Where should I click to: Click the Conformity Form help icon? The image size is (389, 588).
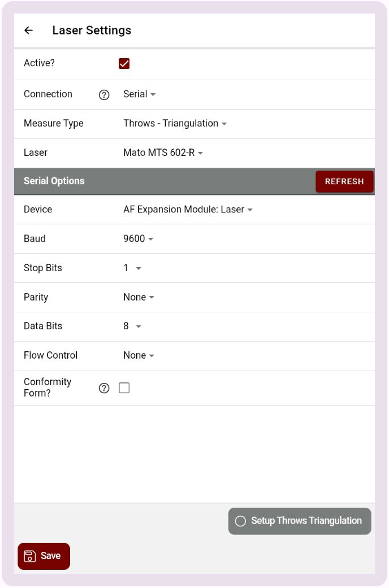point(104,388)
